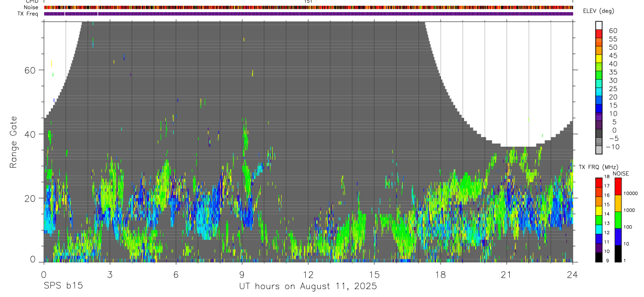Click the '55' label on ELEV colorbar
Image resolution: width=644 pixels, height=297 pixels.
click(x=613, y=39)
